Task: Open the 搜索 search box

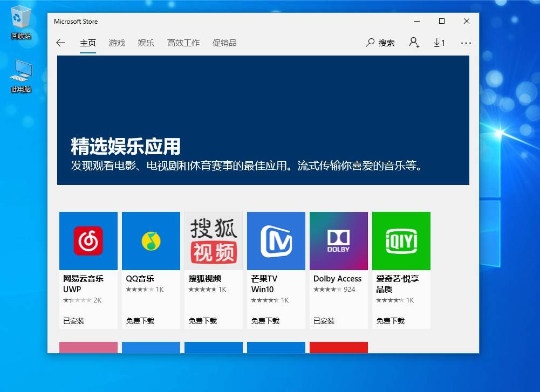Action: coord(380,43)
